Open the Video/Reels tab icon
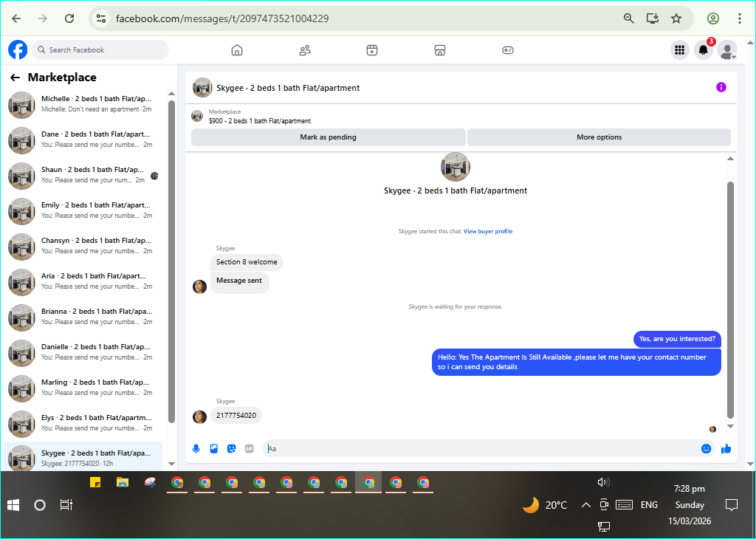Viewport: 756px width, 539px height. pyautogui.click(x=372, y=50)
